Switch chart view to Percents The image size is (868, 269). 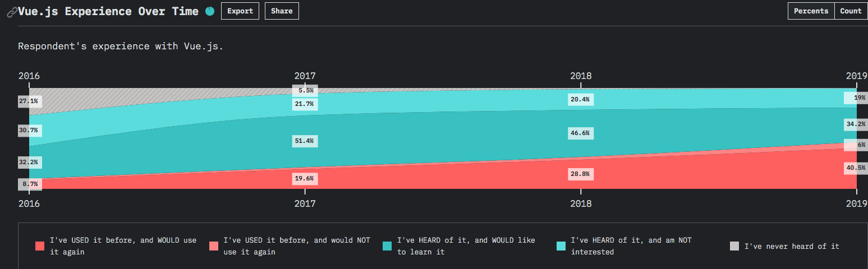click(811, 11)
